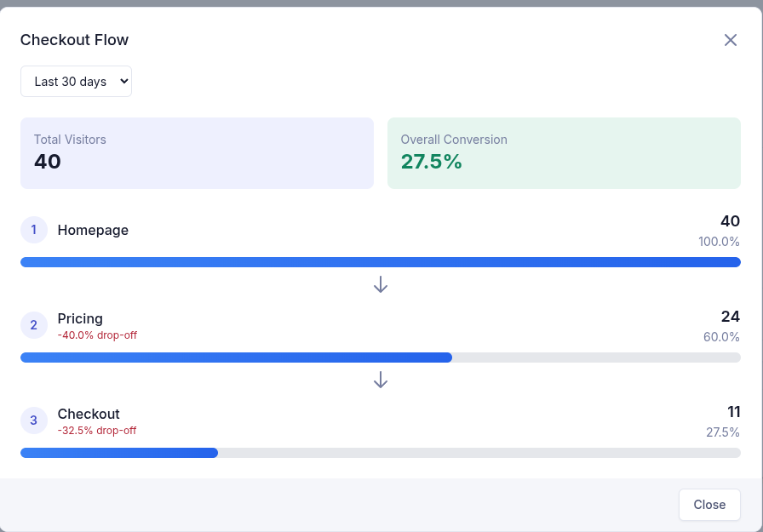Click the Homepage step number 1 badge
This screenshot has width=763, height=532.
pos(33,230)
